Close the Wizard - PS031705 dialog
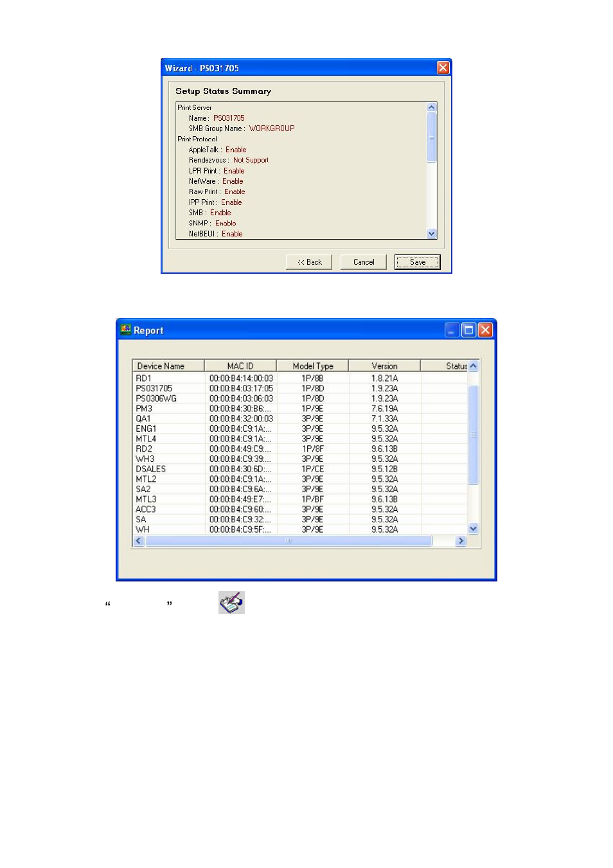Image resolution: width=613 pixels, height=868 pixels. coord(443,67)
